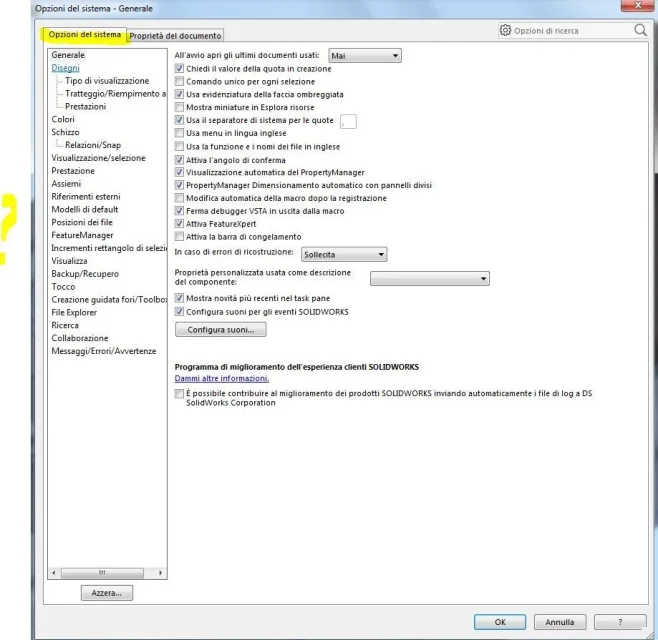The image size is (658, 640).
Task: Select Modelli di default tree item
Action: [85, 209]
